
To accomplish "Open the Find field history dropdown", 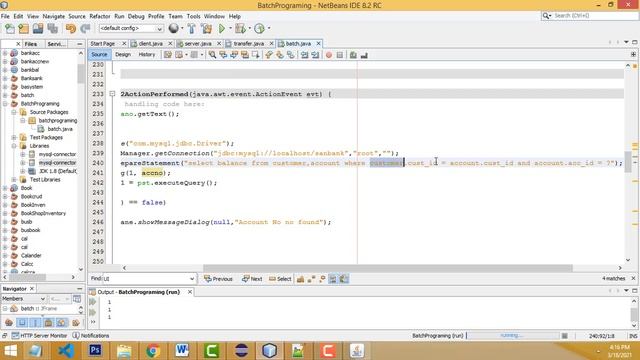I will 192,279.
